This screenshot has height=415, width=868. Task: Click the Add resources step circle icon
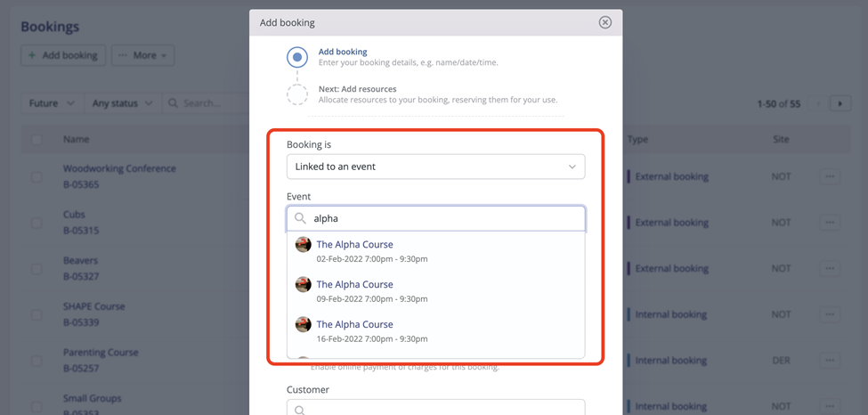click(297, 94)
